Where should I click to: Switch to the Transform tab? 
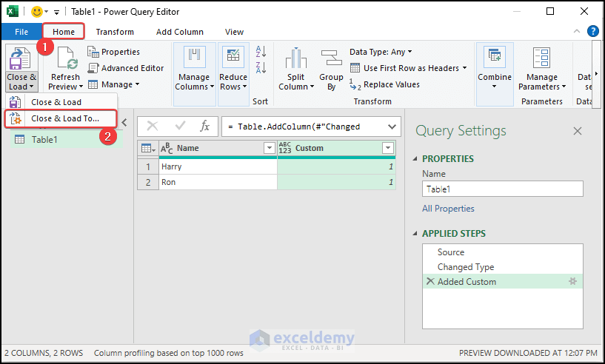tap(115, 32)
